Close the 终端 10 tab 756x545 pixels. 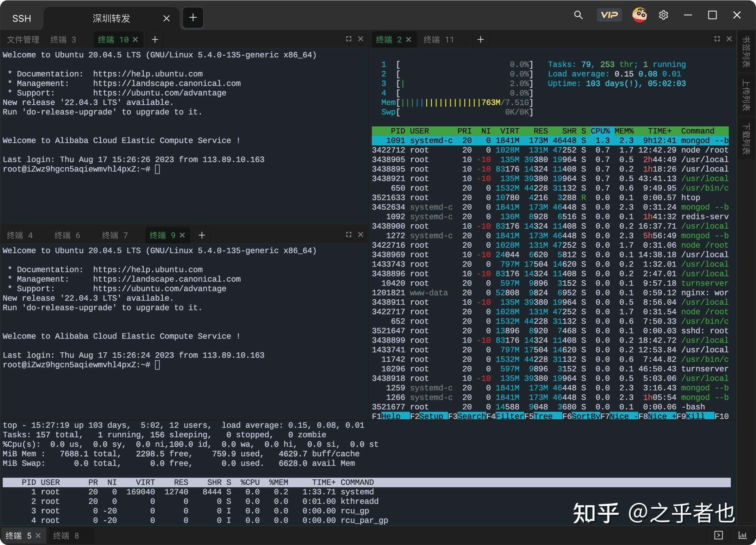coord(135,39)
